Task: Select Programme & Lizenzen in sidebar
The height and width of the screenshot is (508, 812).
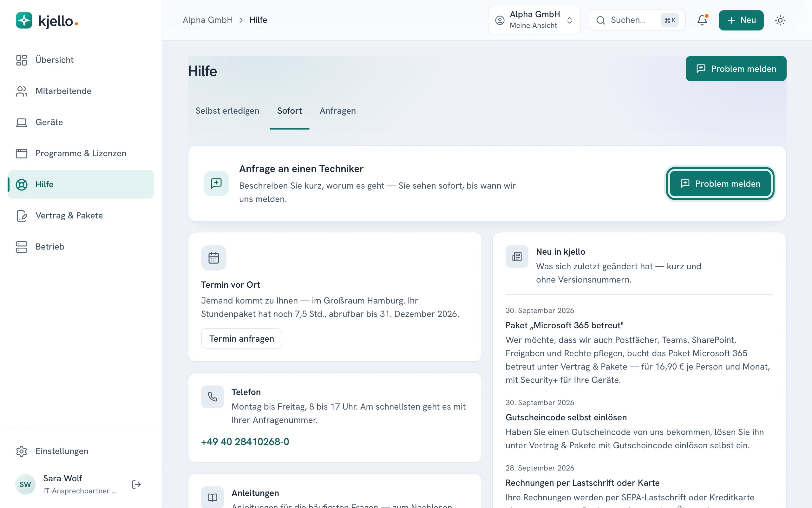Action: click(x=81, y=153)
